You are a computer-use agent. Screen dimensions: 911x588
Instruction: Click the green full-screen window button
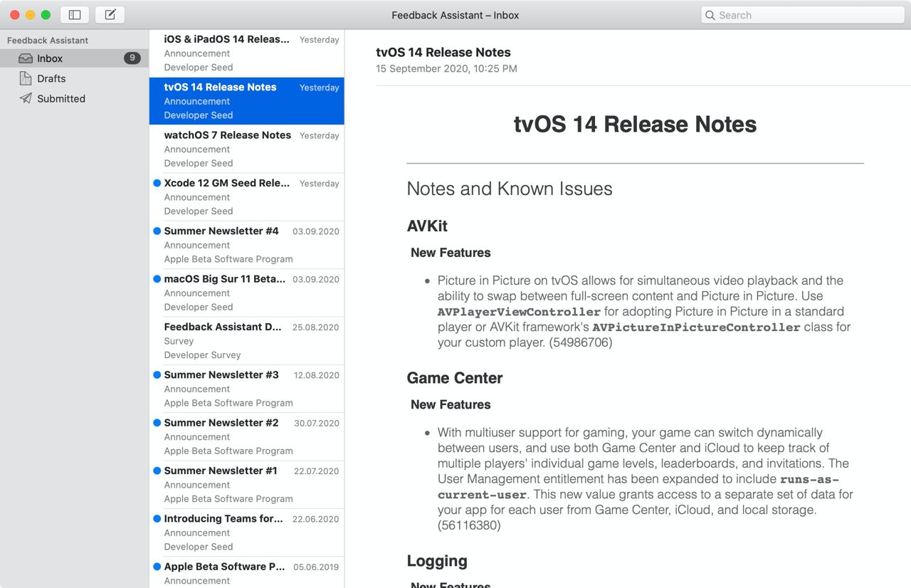46,15
